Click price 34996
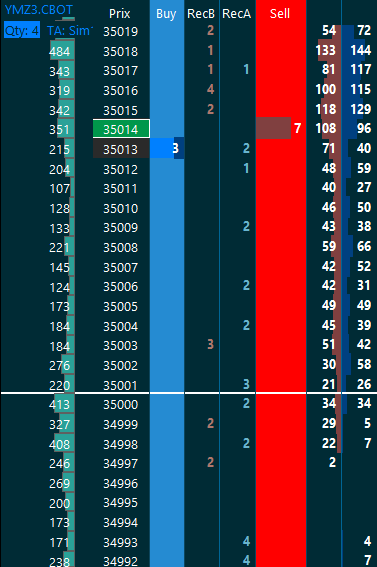The height and width of the screenshot is (567, 377). (x=120, y=483)
